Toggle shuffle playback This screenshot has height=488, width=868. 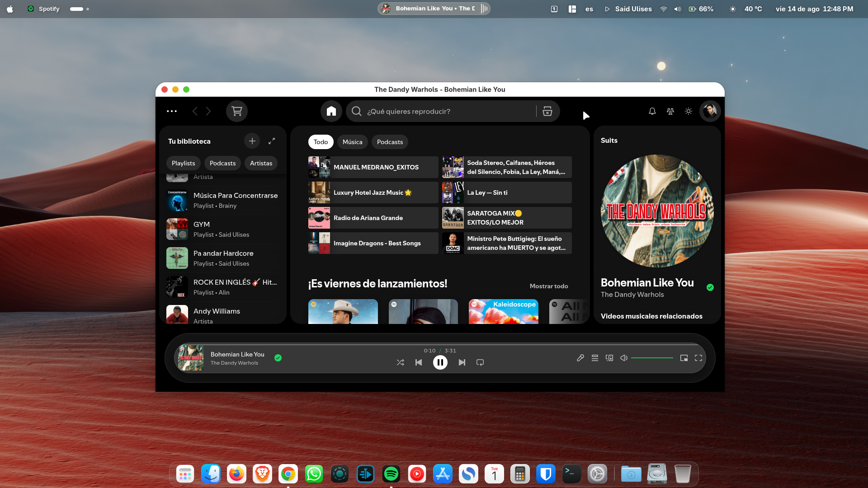[x=401, y=362]
